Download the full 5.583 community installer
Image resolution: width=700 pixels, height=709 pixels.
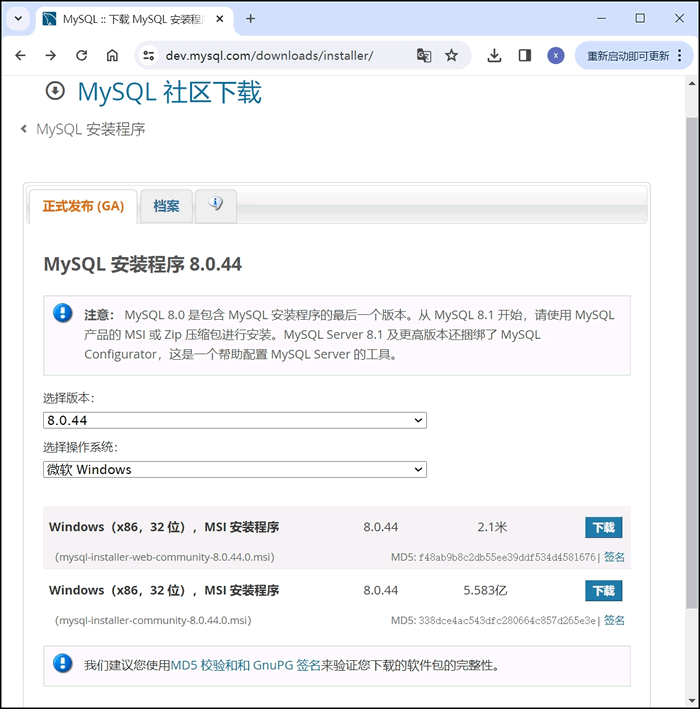point(603,591)
